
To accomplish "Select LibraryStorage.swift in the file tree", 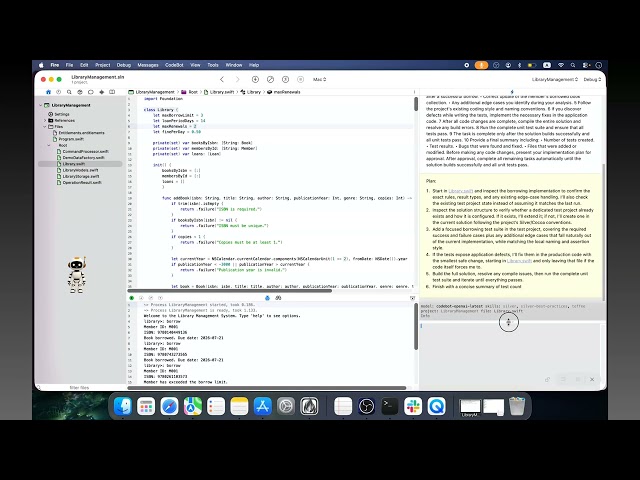I will 78,176.
